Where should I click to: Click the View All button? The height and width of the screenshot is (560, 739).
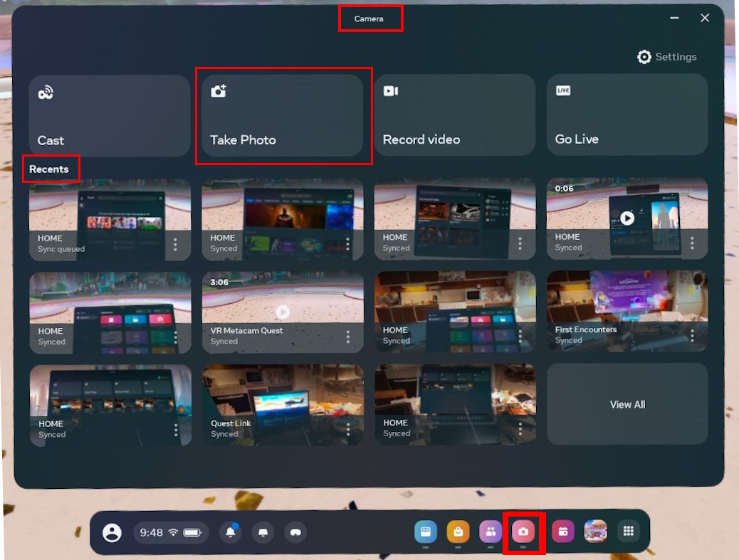point(627,404)
